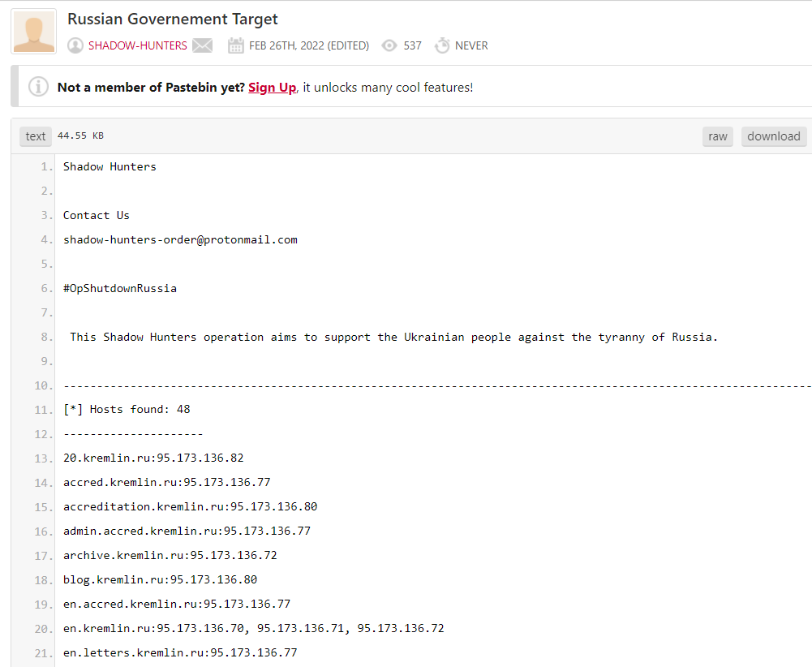Click the admin.accred.kremlin.ru host line
Image resolution: width=812 pixels, height=667 pixels.
click(187, 531)
